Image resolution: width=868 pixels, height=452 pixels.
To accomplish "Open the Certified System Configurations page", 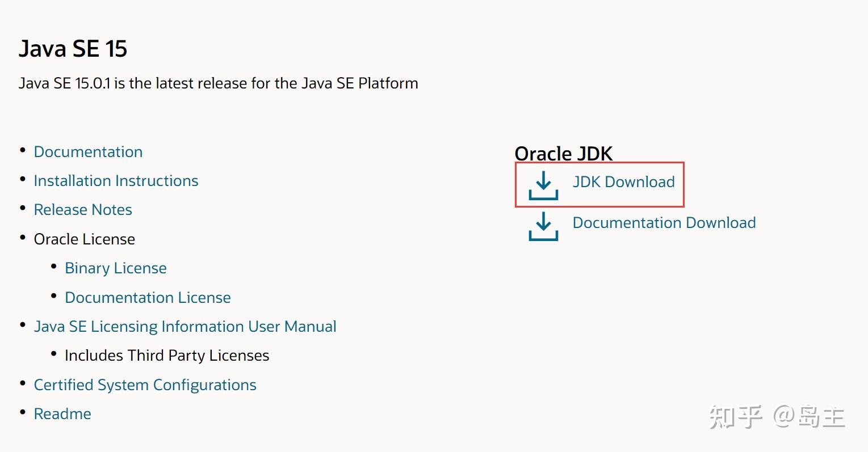I will (x=145, y=385).
